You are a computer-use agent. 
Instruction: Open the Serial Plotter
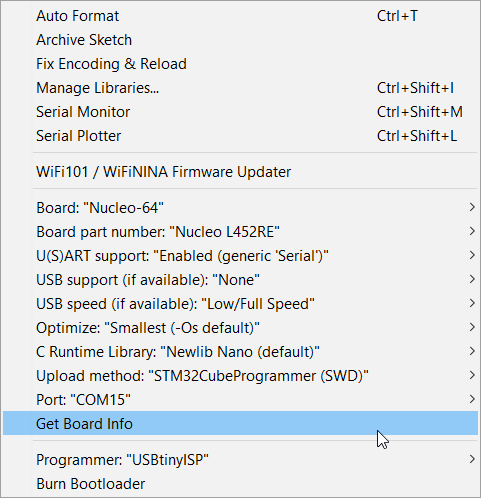pyautogui.click(x=240, y=136)
